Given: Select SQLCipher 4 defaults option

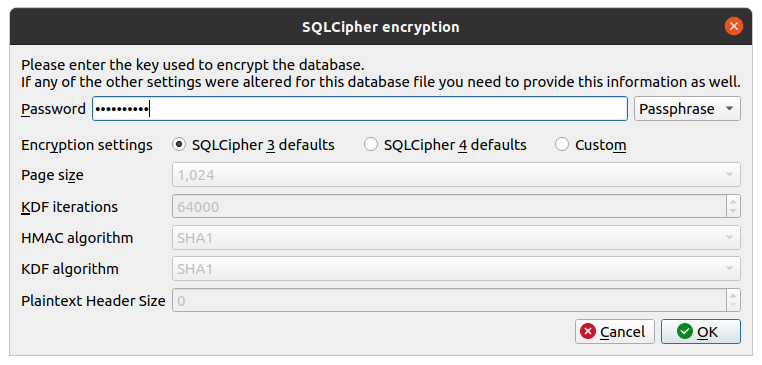Looking at the screenshot, I should point(371,145).
